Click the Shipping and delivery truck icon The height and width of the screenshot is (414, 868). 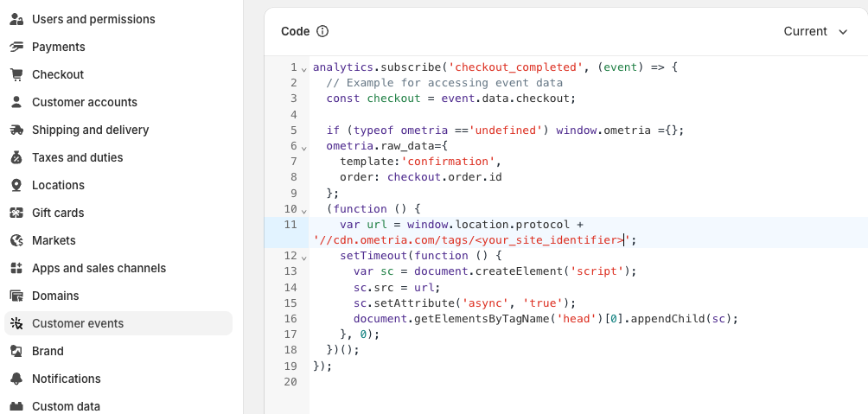[16, 130]
